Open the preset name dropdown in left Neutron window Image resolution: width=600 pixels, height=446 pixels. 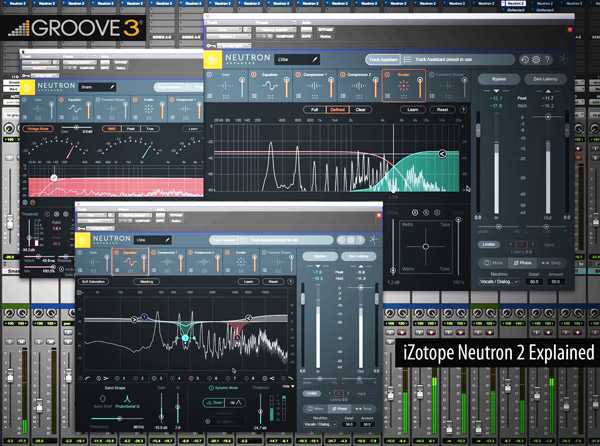click(x=88, y=88)
